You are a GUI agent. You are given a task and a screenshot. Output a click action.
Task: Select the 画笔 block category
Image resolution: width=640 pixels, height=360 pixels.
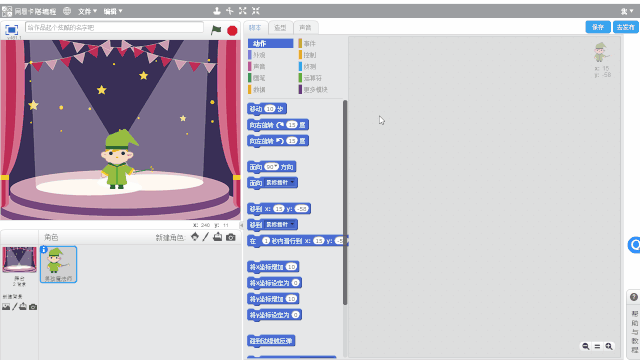coord(271,78)
